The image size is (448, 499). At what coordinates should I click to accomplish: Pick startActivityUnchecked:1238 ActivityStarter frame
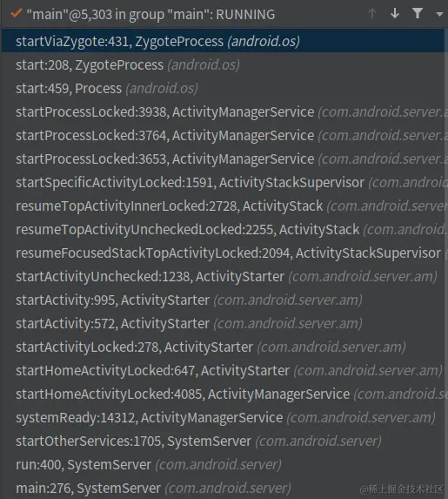(x=223, y=277)
